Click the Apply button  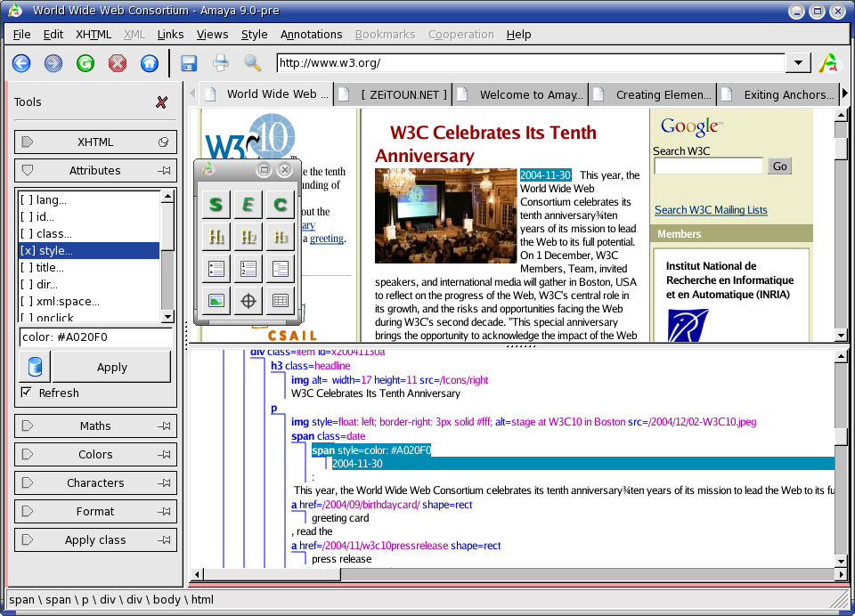pyautogui.click(x=111, y=367)
